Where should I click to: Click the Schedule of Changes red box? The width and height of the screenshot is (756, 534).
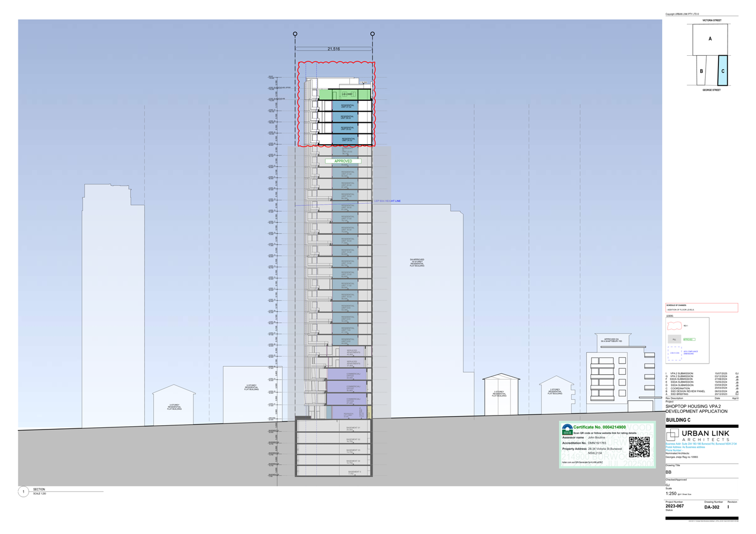point(701,308)
